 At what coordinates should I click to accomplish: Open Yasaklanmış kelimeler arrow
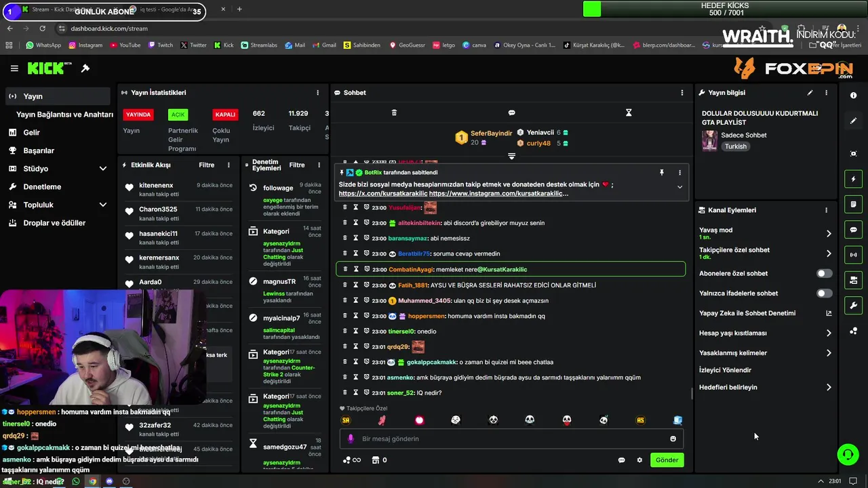click(829, 353)
